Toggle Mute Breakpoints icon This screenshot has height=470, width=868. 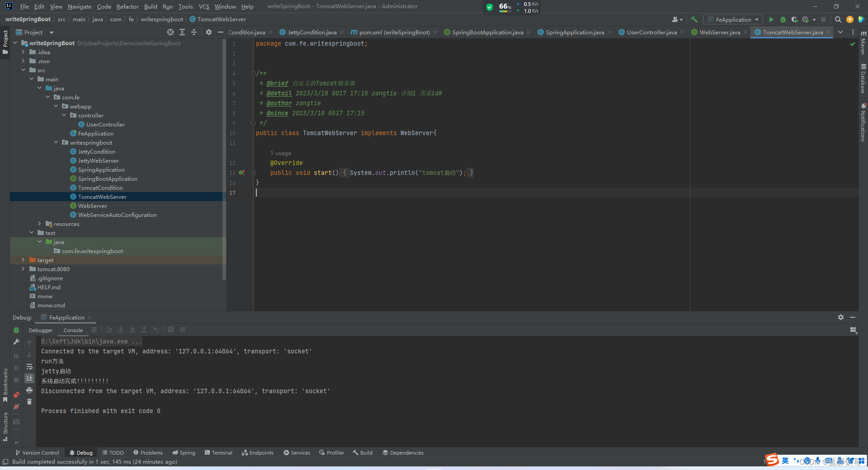coord(16,407)
